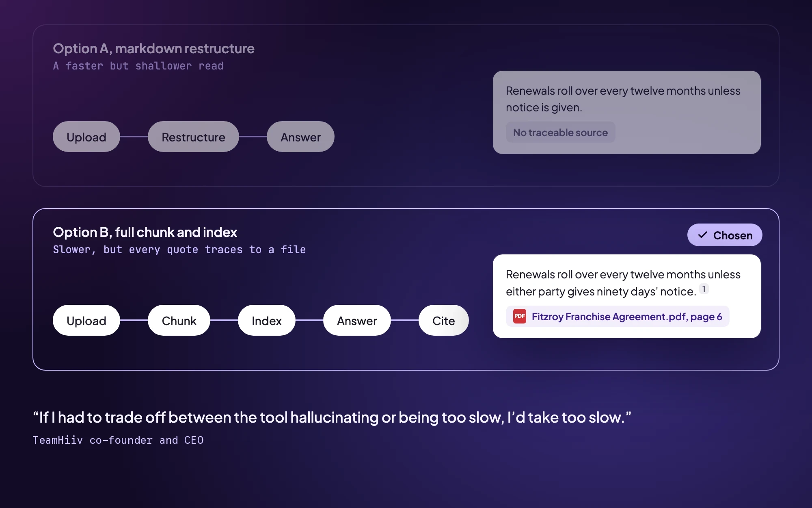
Task: Click 'TeamHiiv co-founder and CEO' attribution
Action: tap(118, 440)
